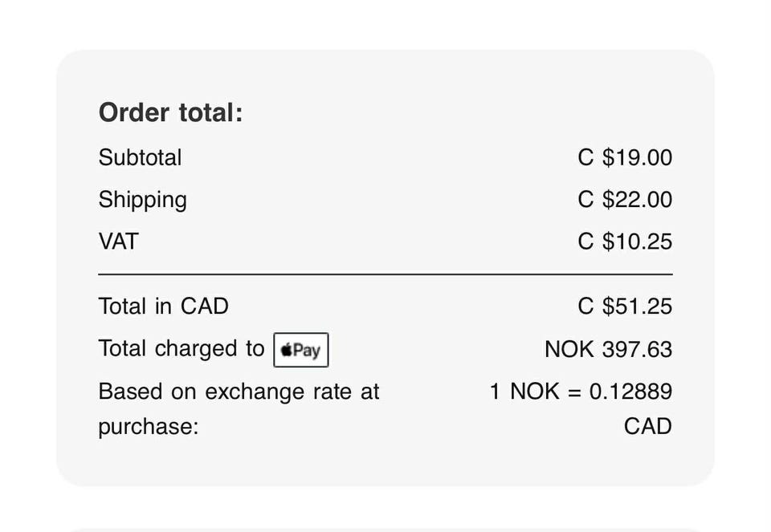Select the VAT label
The width and height of the screenshot is (771, 532).
[x=118, y=242]
